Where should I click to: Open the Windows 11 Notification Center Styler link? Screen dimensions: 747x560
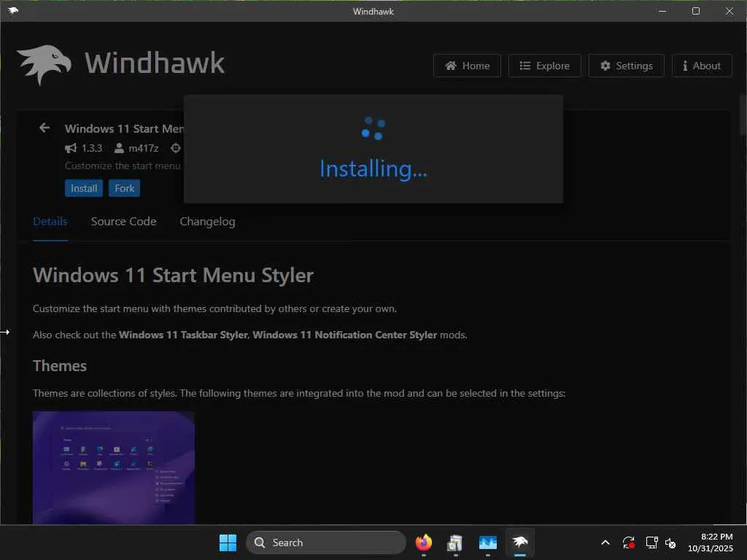(345, 335)
